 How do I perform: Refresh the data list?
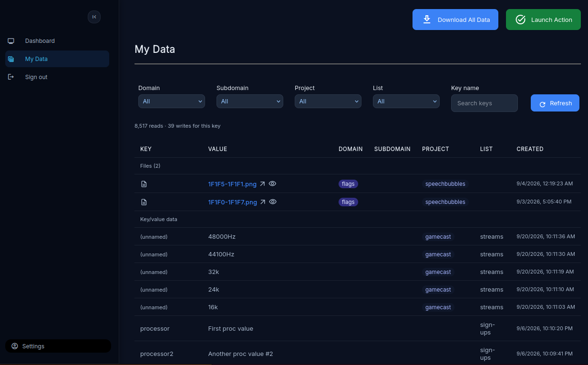555,103
